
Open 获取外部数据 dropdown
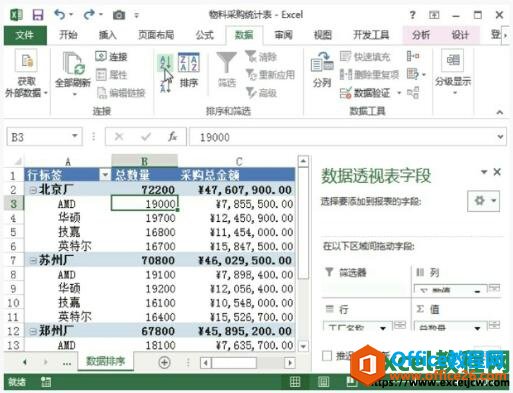pyautogui.click(x=26, y=74)
